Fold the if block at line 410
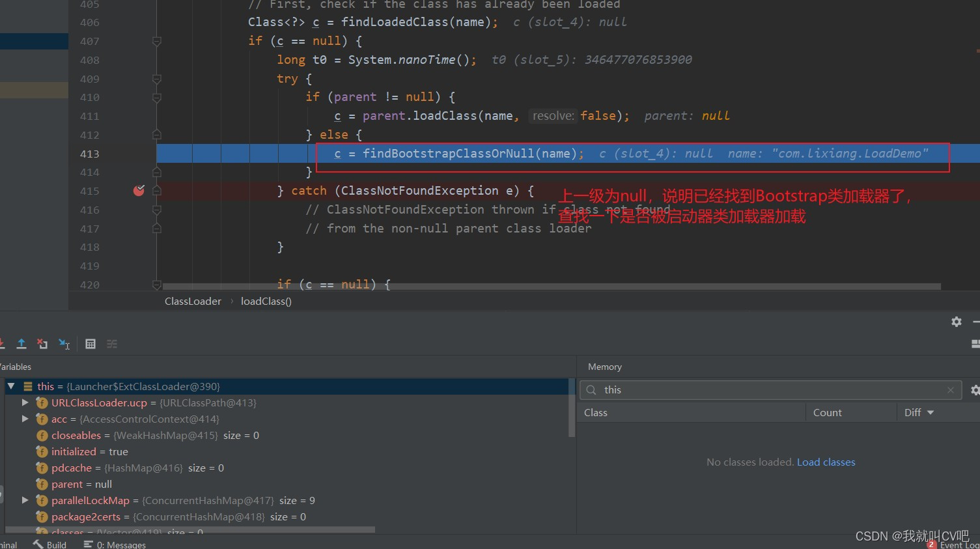 156,98
